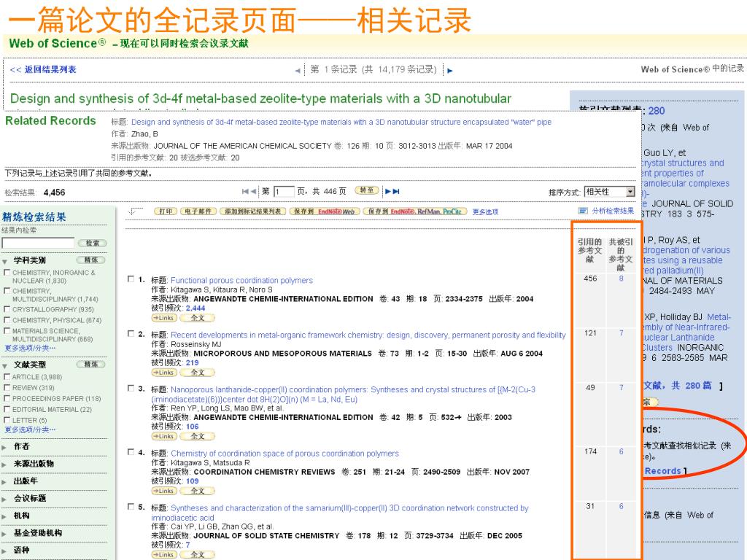Save to EndNote, RefMan, ProCite
Viewport: 747px width, 560px height.
[x=414, y=211]
